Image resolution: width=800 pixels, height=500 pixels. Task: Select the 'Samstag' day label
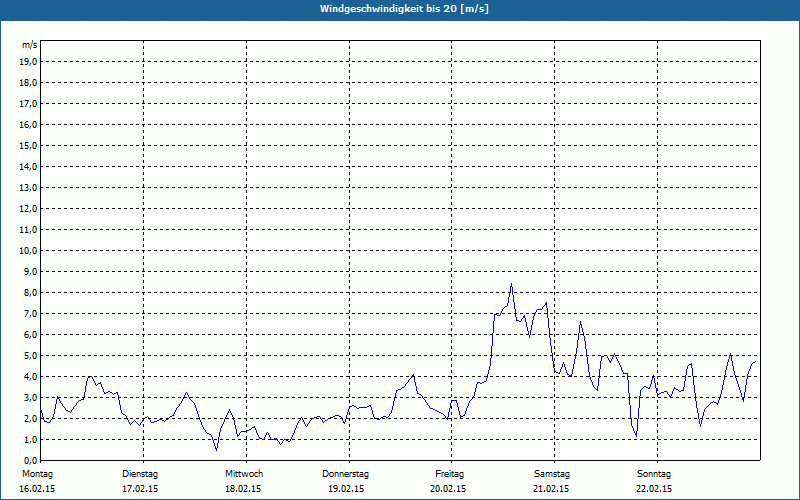(x=552, y=474)
